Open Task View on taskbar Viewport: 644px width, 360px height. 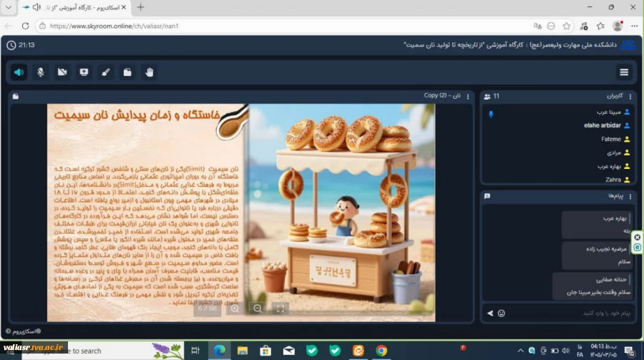pos(195,351)
